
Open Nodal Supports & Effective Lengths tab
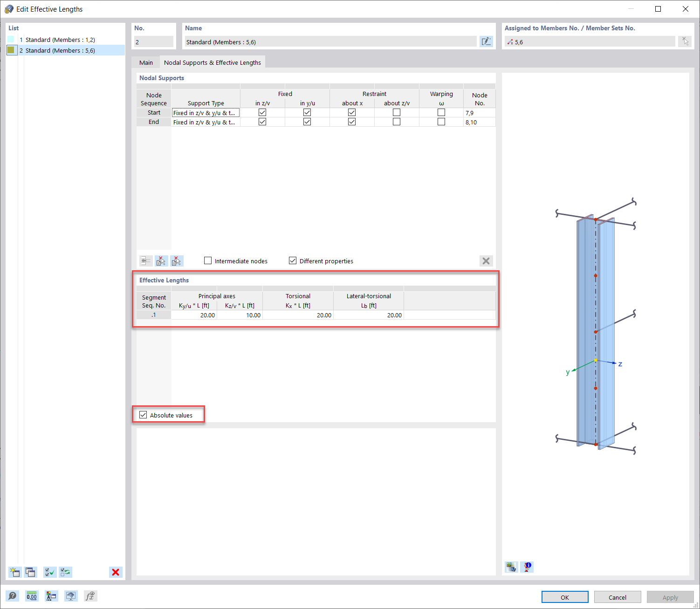[212, 62]
